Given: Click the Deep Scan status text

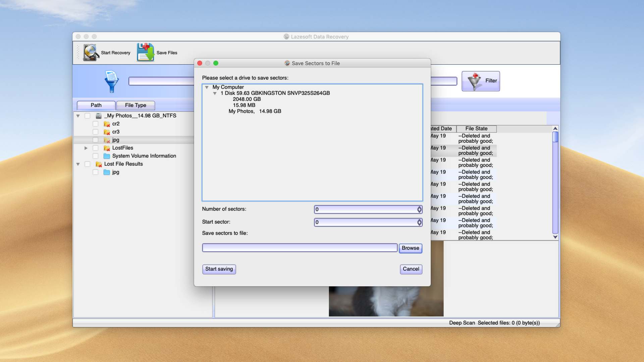Looking at the screenshot, I should click(462, 323).
